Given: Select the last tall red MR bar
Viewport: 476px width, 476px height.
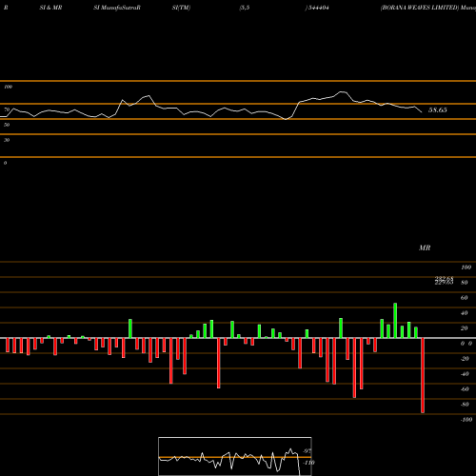Looking at the screenshot, I should click(423, 375).
